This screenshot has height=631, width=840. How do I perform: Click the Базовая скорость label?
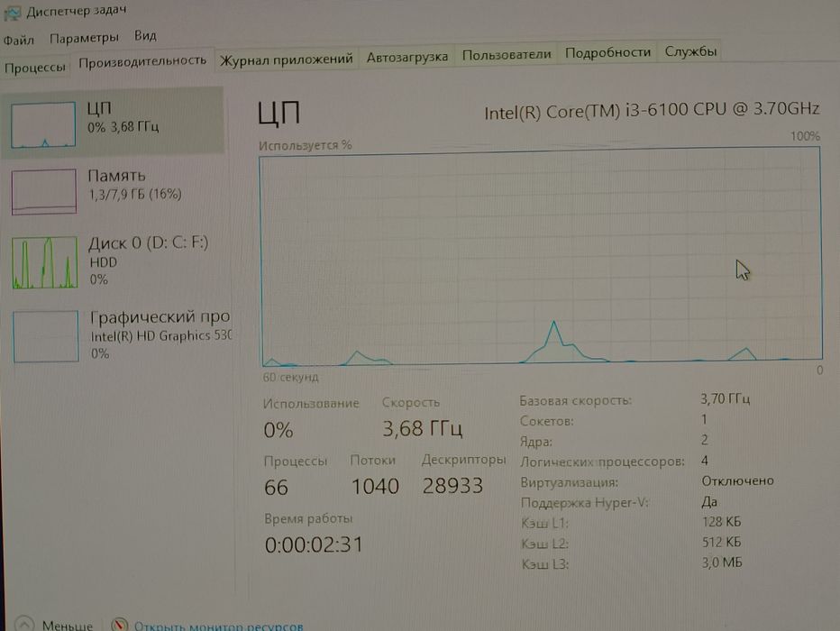pos(575,400)
